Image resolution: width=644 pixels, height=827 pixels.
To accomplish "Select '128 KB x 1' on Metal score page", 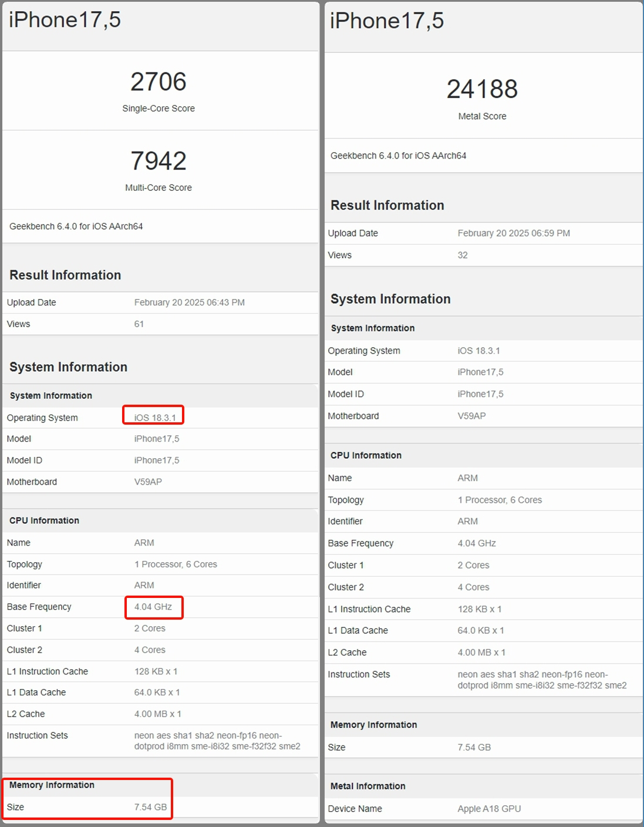I will [480, 609].
